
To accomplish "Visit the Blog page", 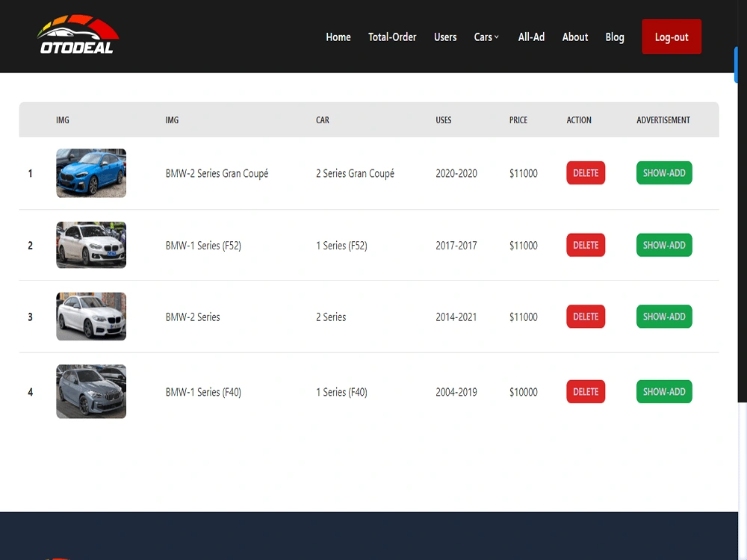I will tap(615, 37).
